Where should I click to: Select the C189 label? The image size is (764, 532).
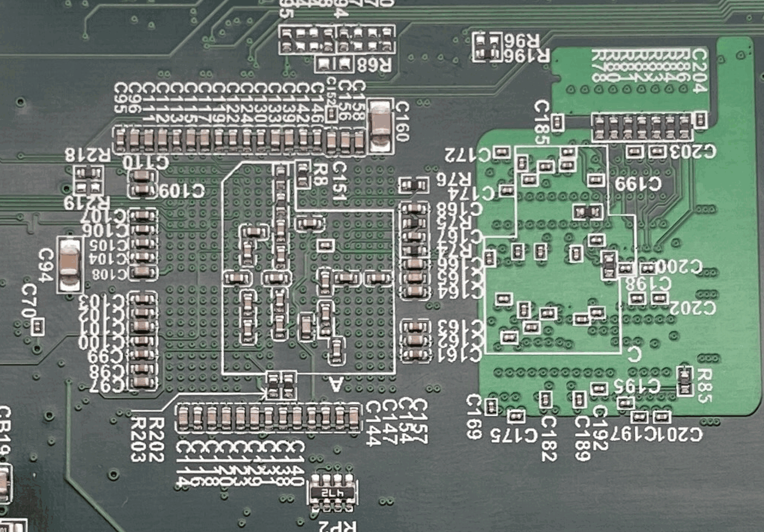pos(582,439)
